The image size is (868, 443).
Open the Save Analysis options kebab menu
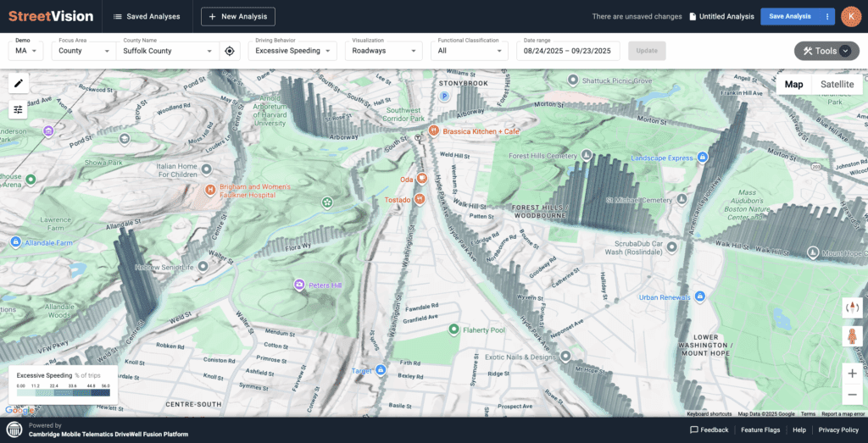826,16
